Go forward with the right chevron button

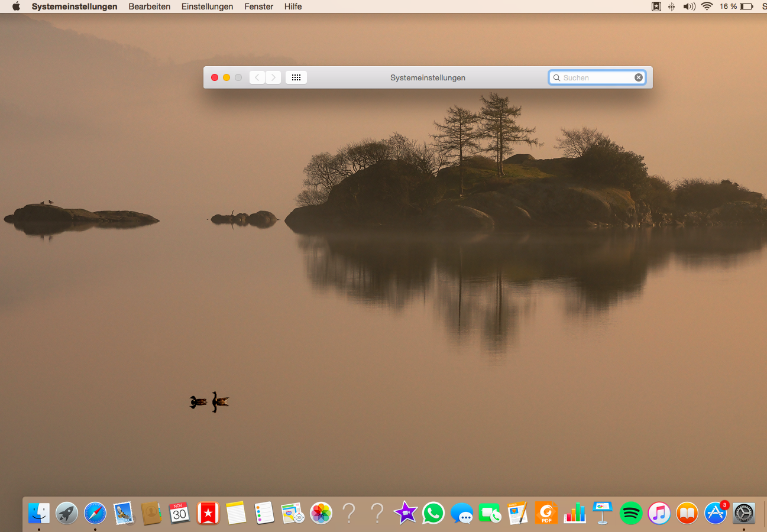click(x=273, y=77)
